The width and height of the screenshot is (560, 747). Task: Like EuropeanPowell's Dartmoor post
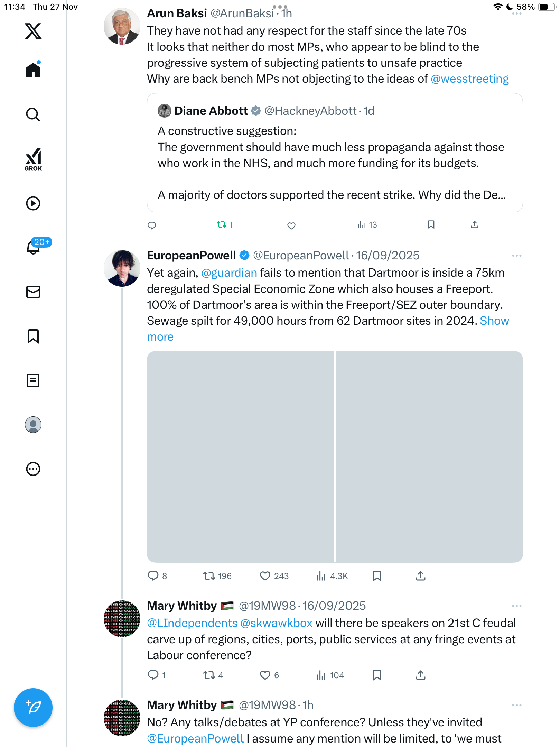pyautogui.click(x=265, y=576)
